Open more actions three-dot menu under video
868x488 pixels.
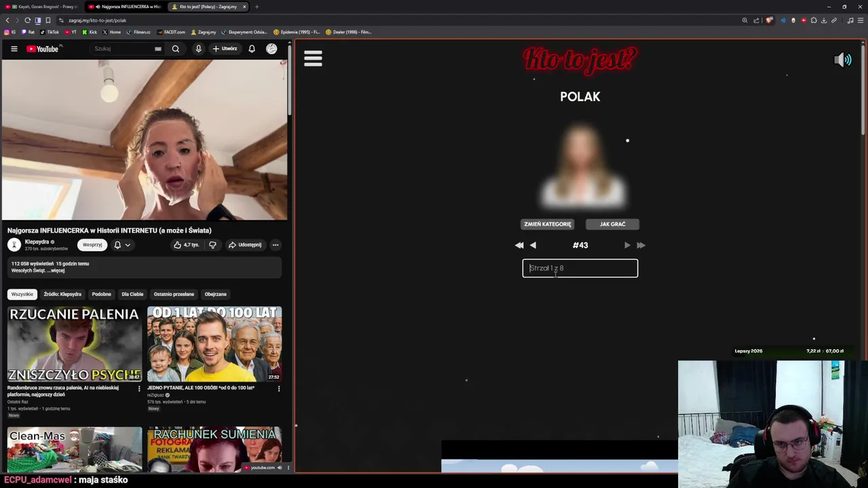[x=275, y=245]
